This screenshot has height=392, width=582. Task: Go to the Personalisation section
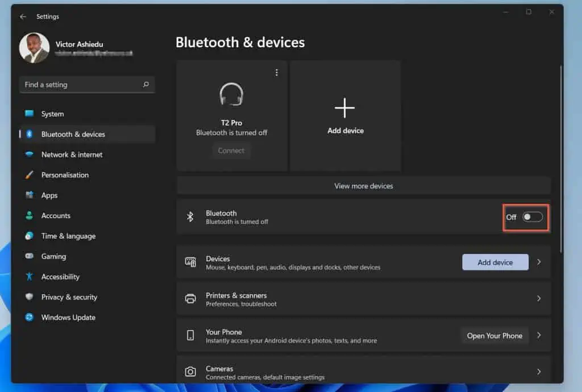click(65, 175)
